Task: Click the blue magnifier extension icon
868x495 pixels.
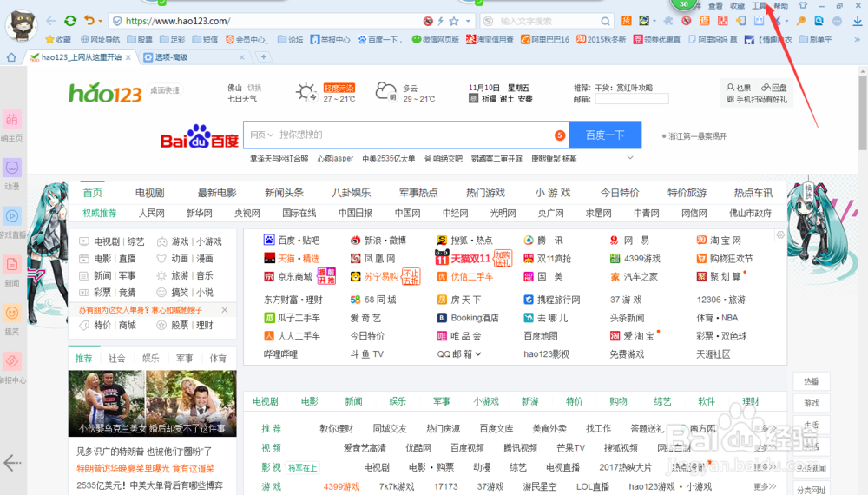Action: 819,21
